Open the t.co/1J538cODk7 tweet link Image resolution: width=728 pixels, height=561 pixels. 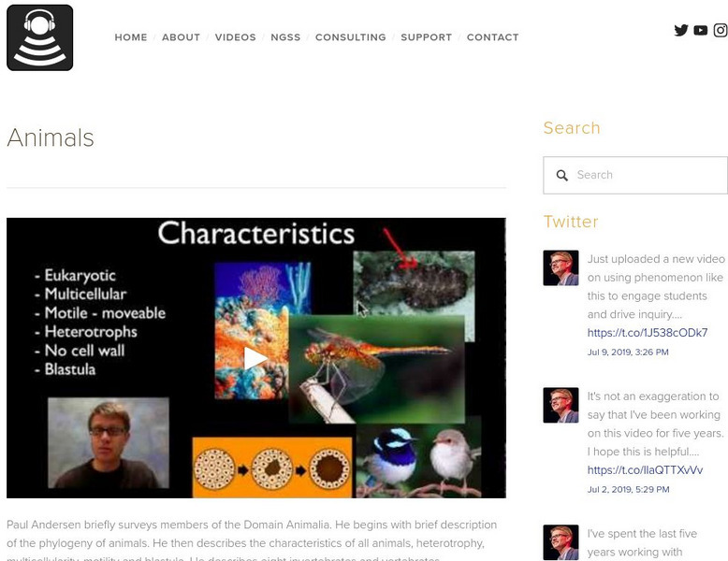(647, 333)
